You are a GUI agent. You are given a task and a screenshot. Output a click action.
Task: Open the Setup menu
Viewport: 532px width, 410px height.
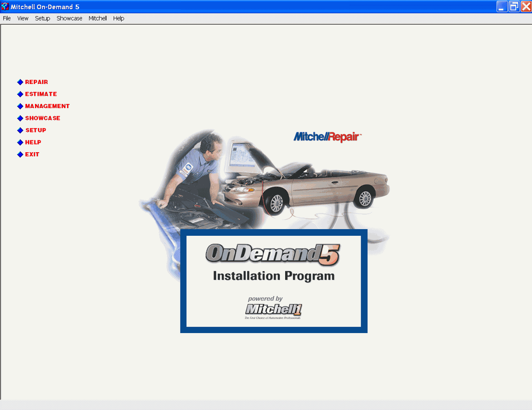[43, 18]
